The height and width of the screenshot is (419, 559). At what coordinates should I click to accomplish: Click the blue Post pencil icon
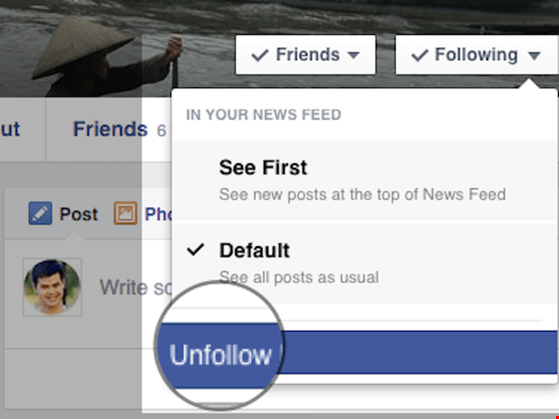pyautogui.click(x=40, y=213)
